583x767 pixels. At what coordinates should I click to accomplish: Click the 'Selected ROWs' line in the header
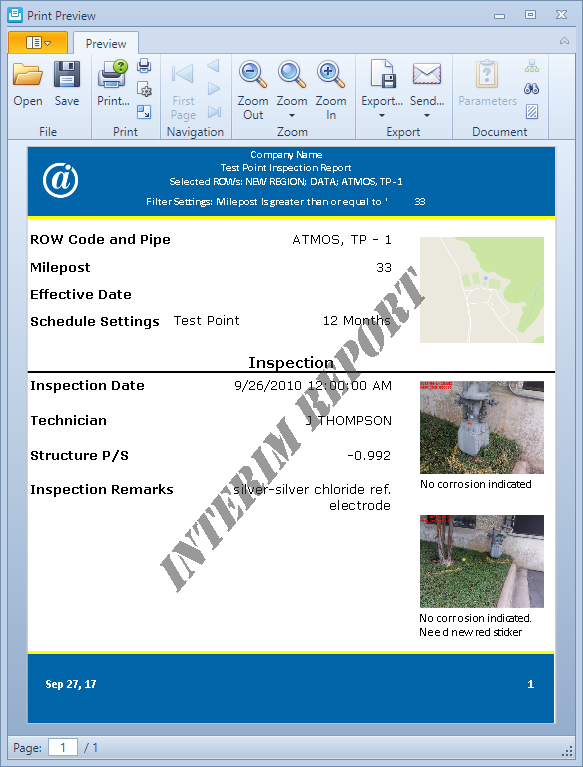(286, 181)
